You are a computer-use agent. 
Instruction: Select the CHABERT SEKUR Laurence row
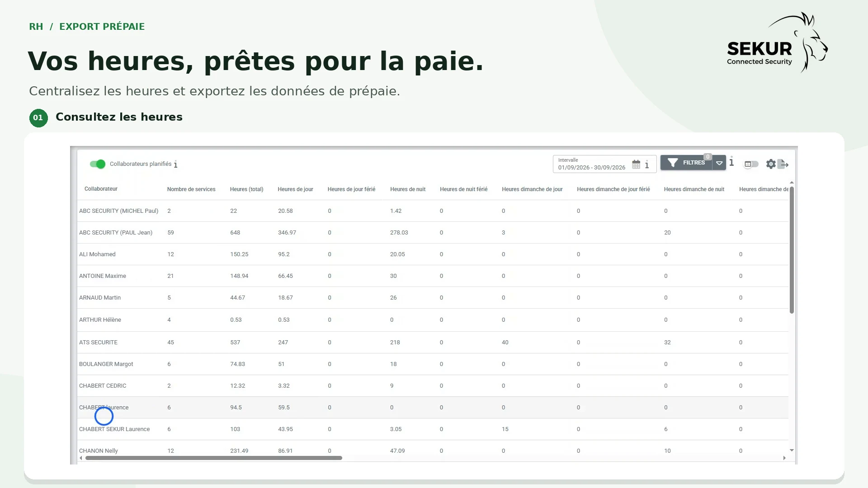click(433, 429)
